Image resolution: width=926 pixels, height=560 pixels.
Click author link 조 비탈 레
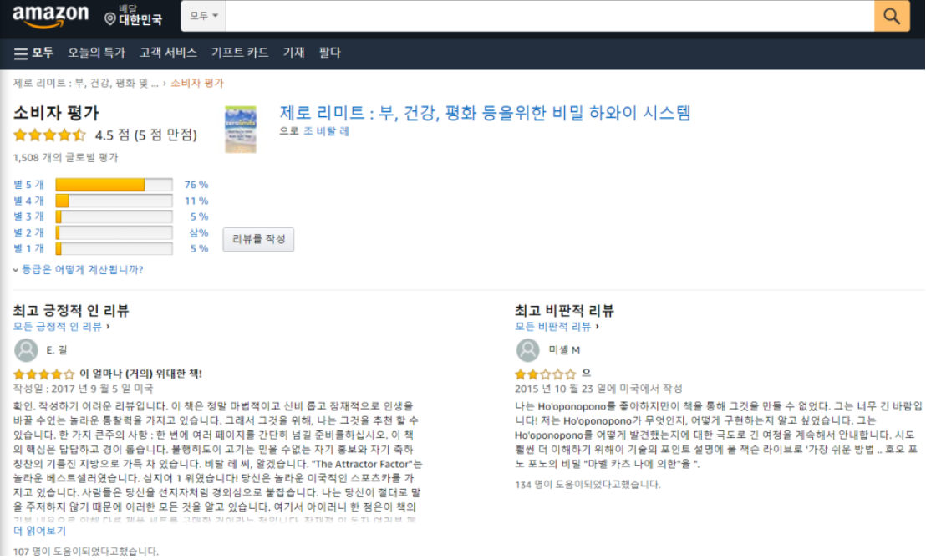click(326, 131)
